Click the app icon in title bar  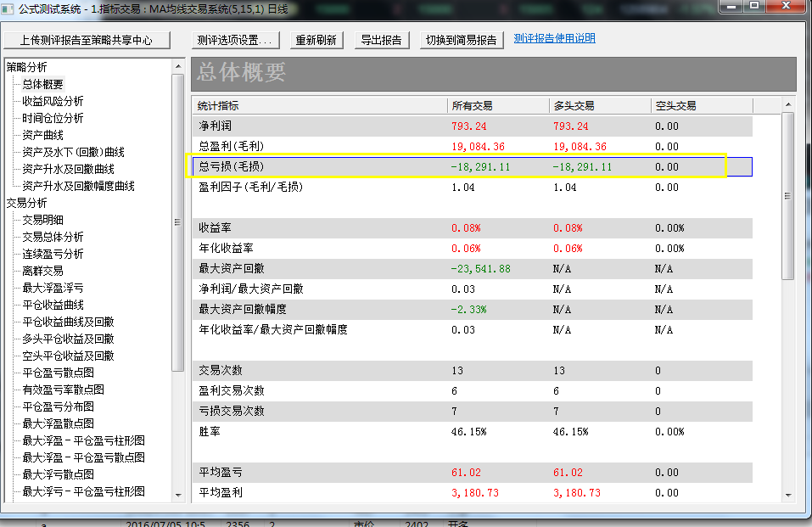coord(9,7)
